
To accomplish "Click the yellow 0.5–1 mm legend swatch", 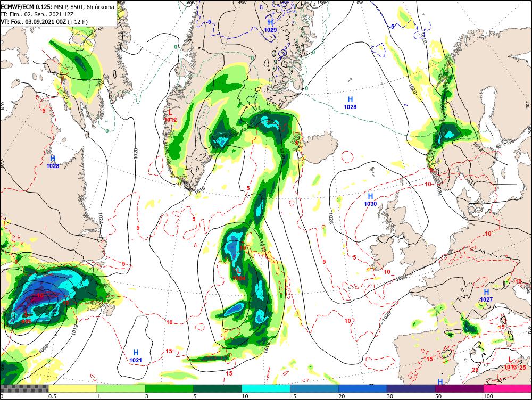I will point(72,388).
